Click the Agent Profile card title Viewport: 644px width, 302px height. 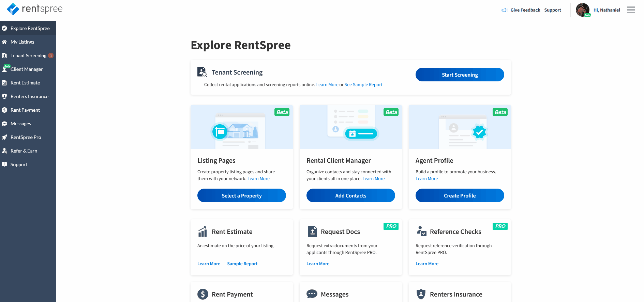434,160
